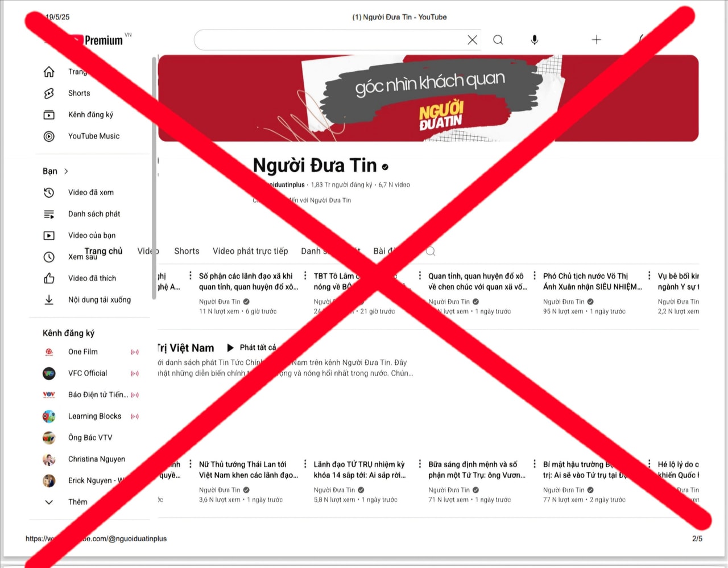Select the Trang chủ channel tab
Screen dimensions: 728x568
pos(104,251)
